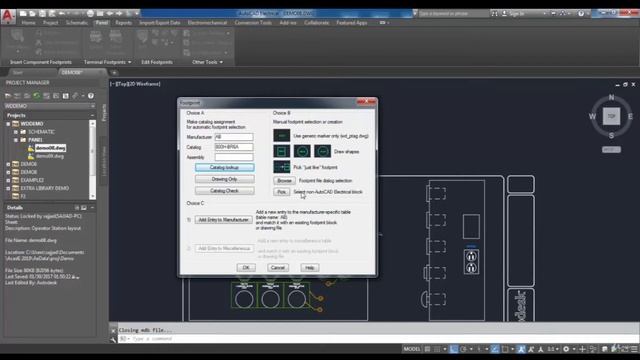Click the first Project Manager toolbar icon
Image resolution: width=640 pixels, height=360 pixels.
pyautogui.click(x=8, y=96)
